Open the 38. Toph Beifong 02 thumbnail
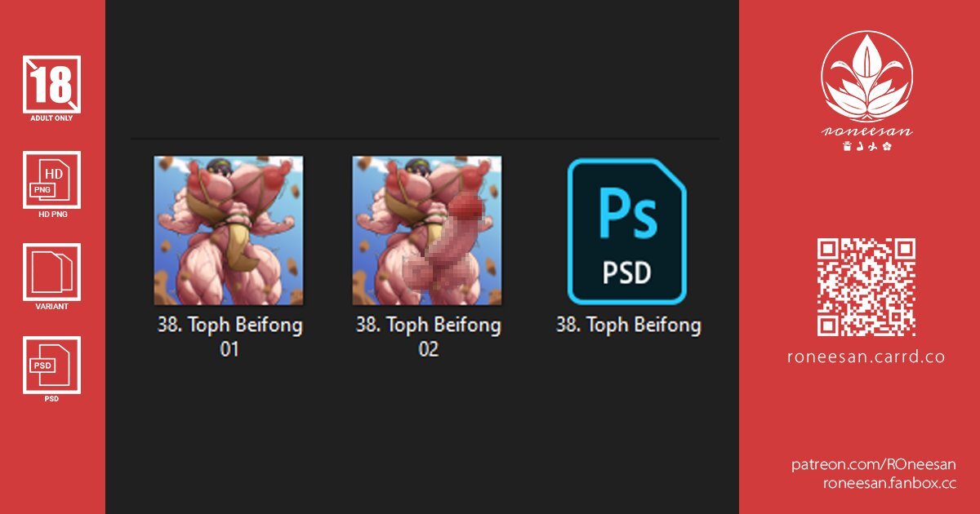This screenshot has width=980, height=514. coord(427,231)
